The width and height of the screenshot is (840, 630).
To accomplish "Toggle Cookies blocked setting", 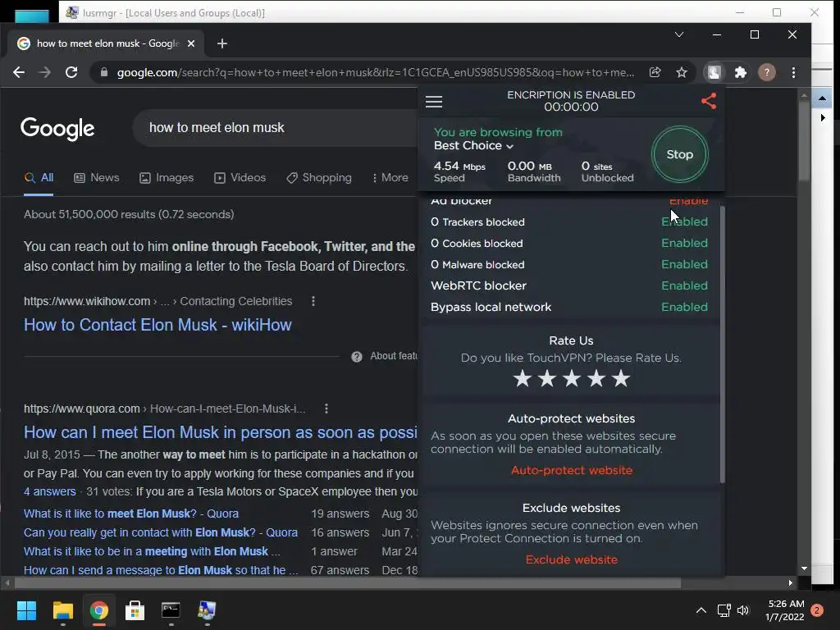I will tap(684, 243).
